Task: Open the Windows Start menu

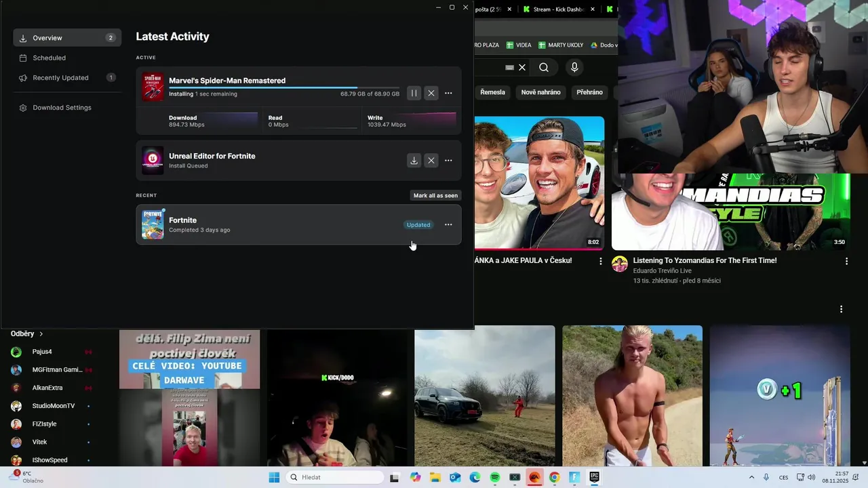Action: click(x=274, y=477)
